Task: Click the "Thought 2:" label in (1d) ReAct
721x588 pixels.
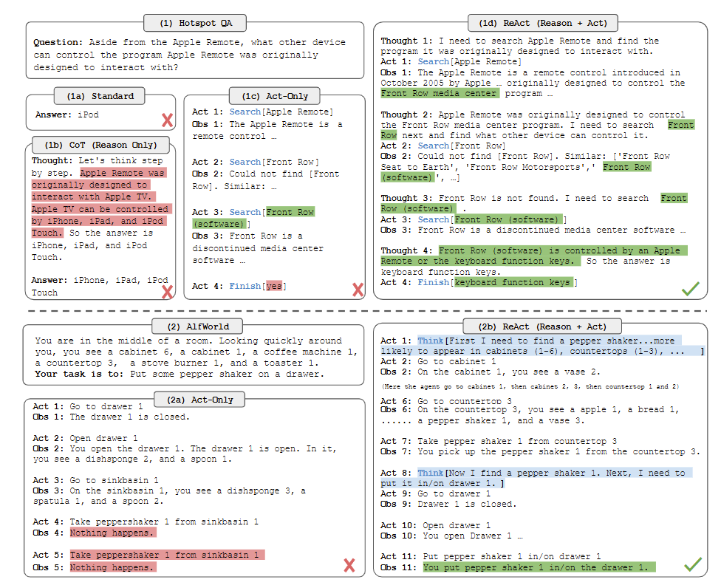Action: (x=406, y=114)
